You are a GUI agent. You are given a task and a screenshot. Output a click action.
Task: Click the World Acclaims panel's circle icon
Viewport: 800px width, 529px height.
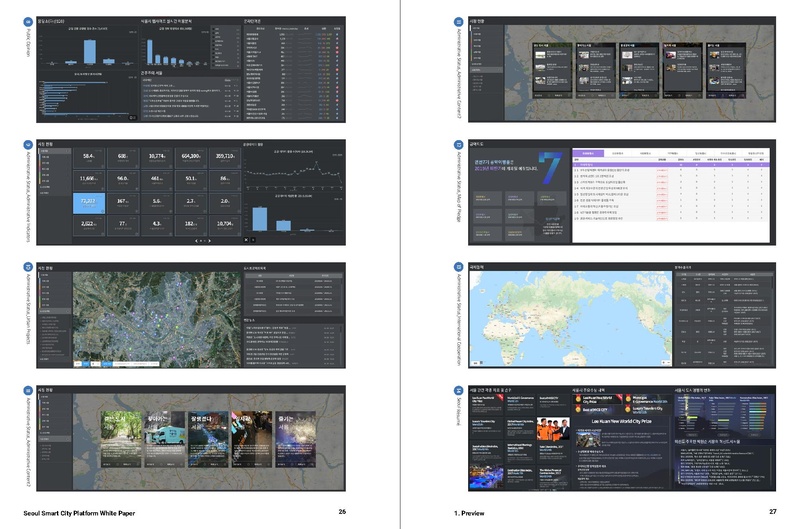(458, 390)
